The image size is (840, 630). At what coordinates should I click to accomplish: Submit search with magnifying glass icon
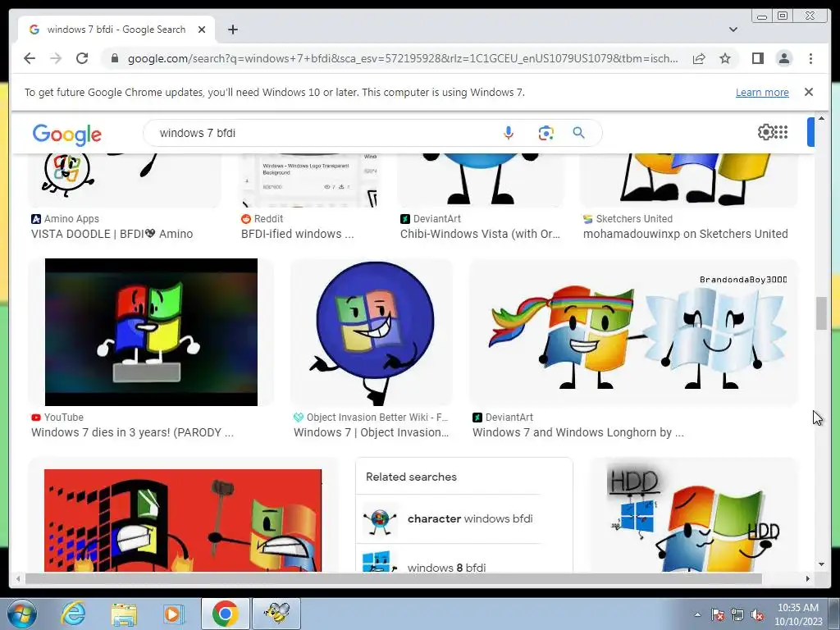[578, 133]
